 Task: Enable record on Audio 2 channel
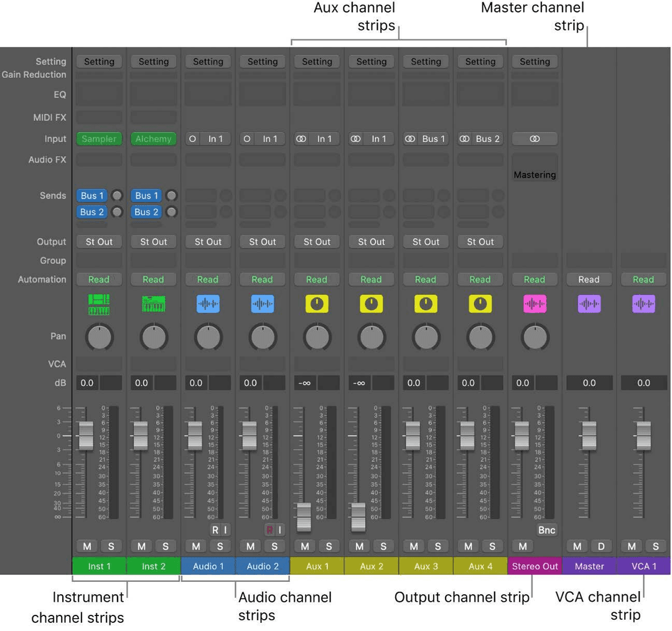269,530
